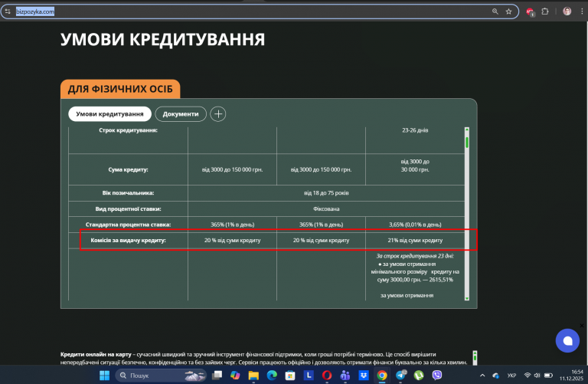This screenshot has width=588, height=384.
Task: Open File Explorer from taskbar
Action: (x=253, y=376)
